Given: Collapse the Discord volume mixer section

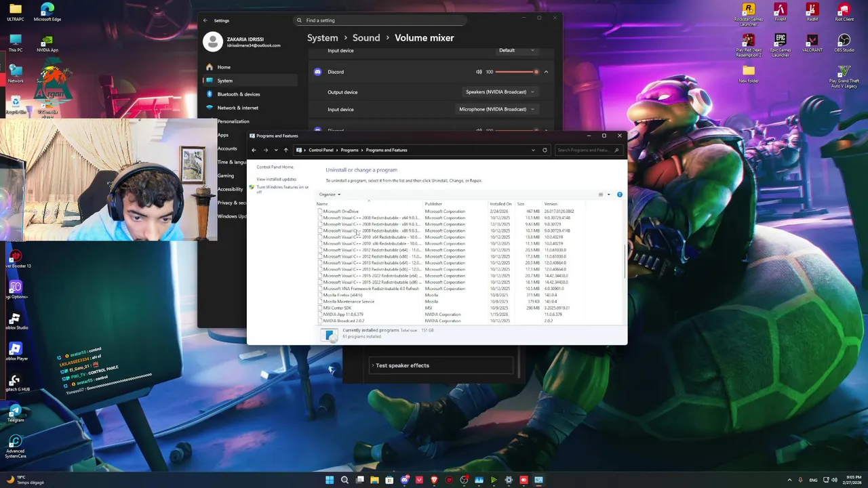Looking at the screenshot, I should point(546,72).
